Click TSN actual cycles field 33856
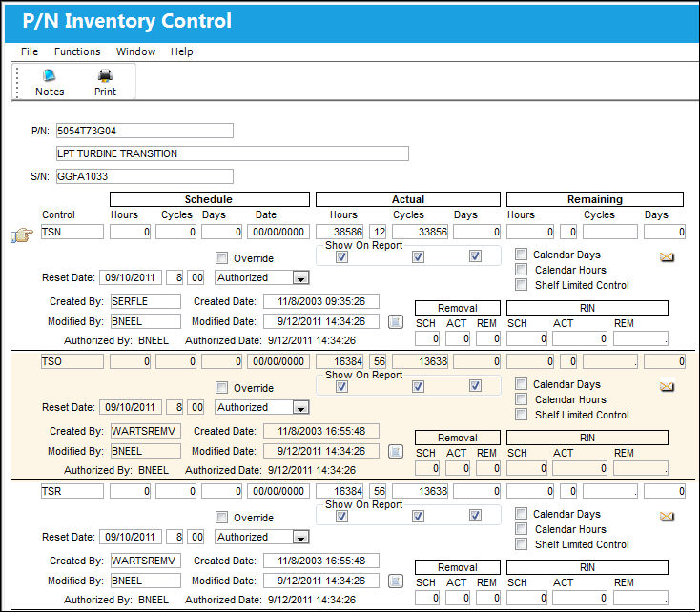 tap(421, 233)
